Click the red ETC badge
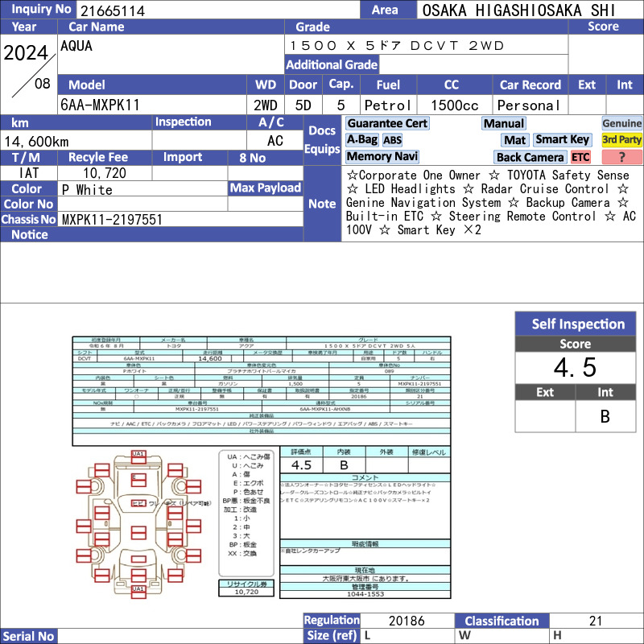Viewport: 644px width, 644px height. coord(580,157)
